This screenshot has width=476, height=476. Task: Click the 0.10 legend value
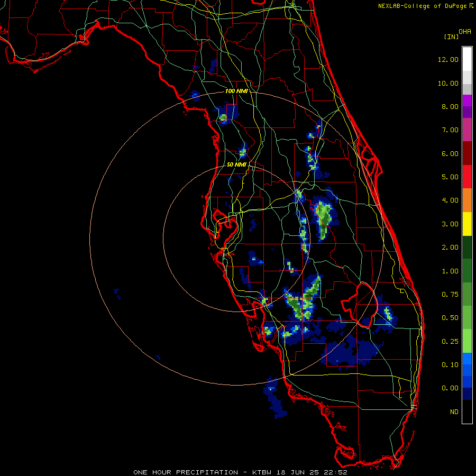click(x=450, y=365)
